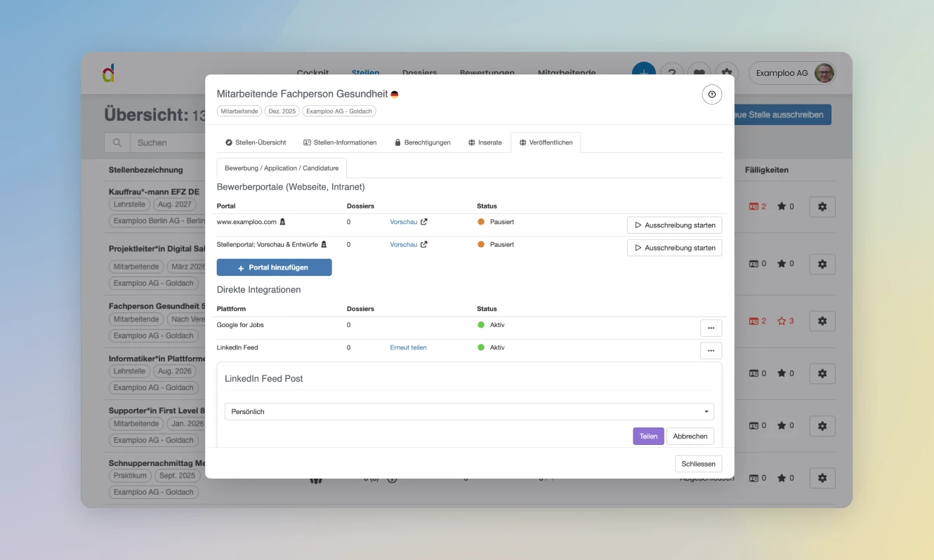
Task: Click the Sept. 2025 tag in the background list
Action: [x=177, y=475]
